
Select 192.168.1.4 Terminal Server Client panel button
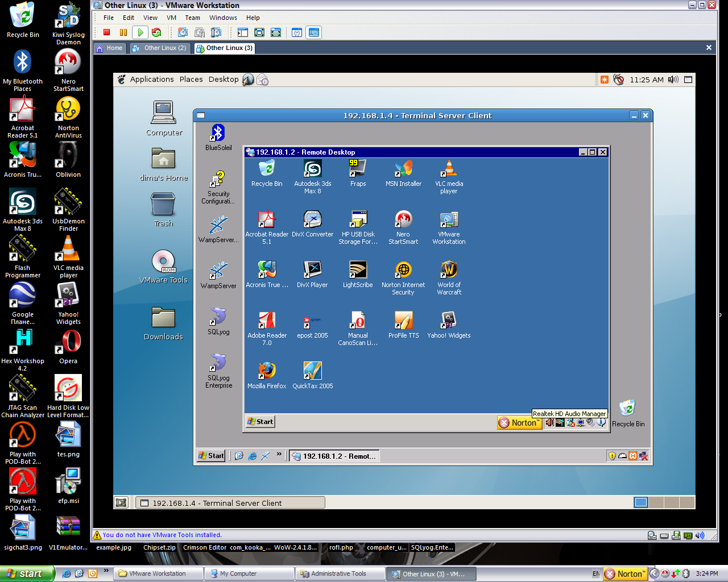pos(230,503)
